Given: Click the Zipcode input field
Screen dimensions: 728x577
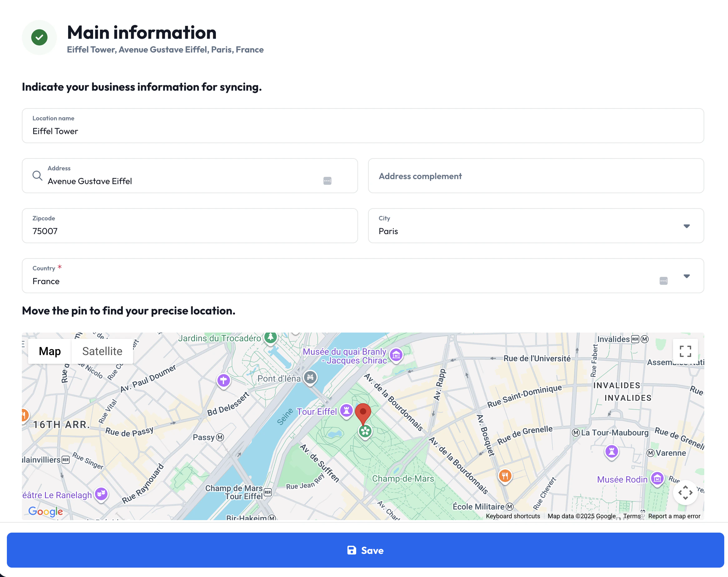Looking at the screenshot, I should [190, 226].
